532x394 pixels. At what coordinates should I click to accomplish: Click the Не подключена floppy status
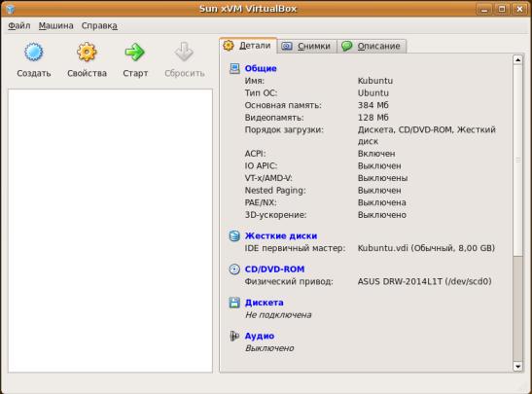tap(278, 314)
